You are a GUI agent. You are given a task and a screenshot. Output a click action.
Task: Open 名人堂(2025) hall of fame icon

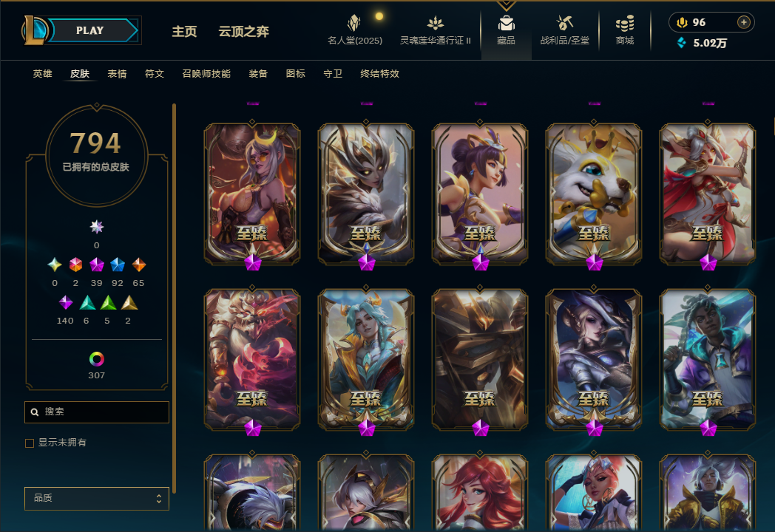pos(354,23)
